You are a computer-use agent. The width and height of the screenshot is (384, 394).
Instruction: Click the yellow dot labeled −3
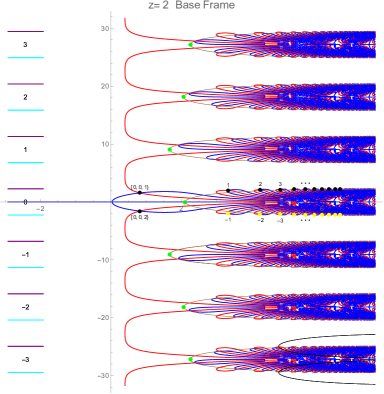[x=280, y=214]
